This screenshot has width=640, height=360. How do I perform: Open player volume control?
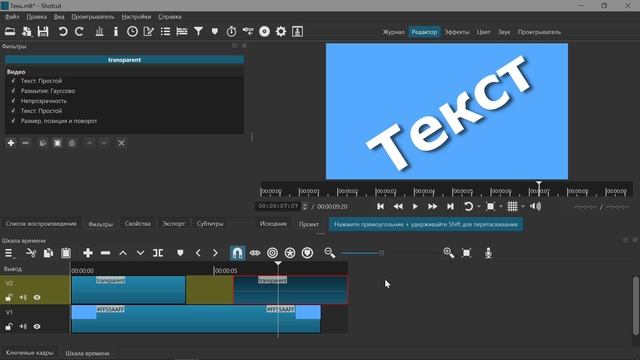click(535, 207)
